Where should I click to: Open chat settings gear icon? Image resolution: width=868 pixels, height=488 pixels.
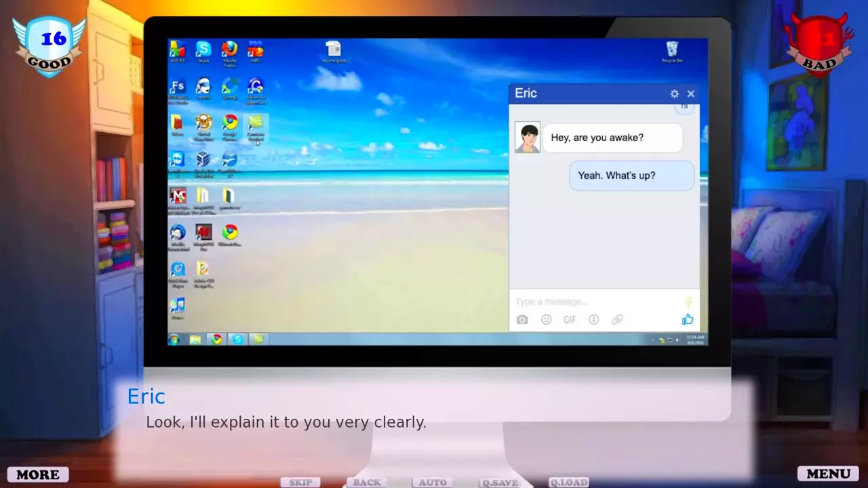coord(674,94)
